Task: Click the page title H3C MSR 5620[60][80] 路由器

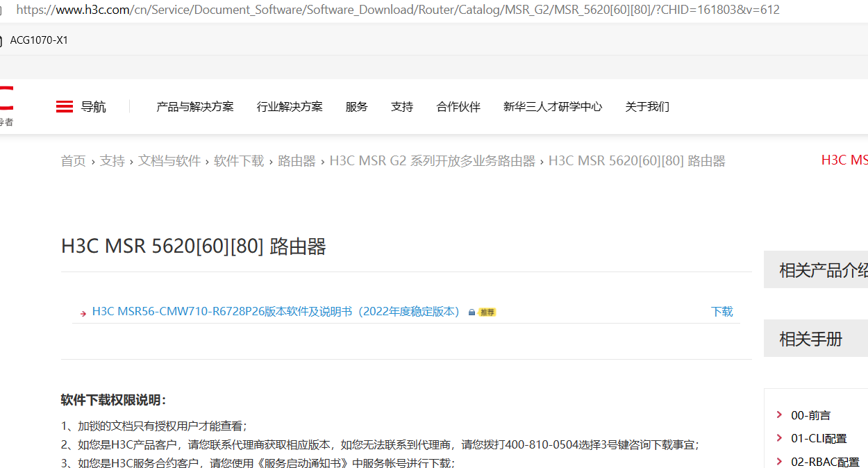Action: tap(194, 246)
